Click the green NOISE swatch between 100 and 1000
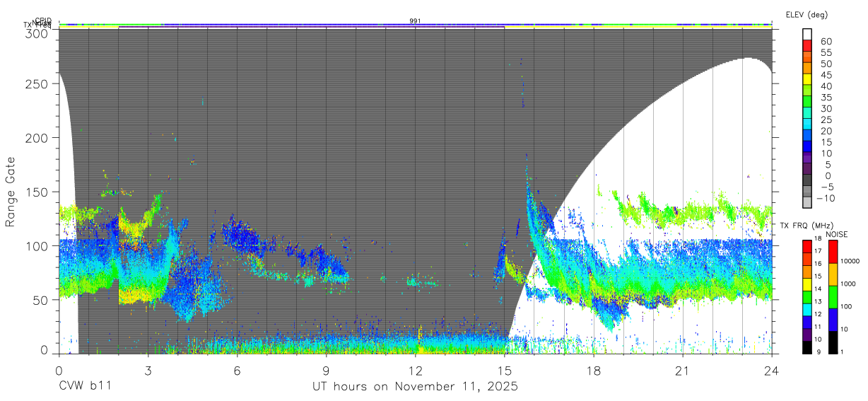The width and height of the screenshot is (868, 401). click(832, 296)
